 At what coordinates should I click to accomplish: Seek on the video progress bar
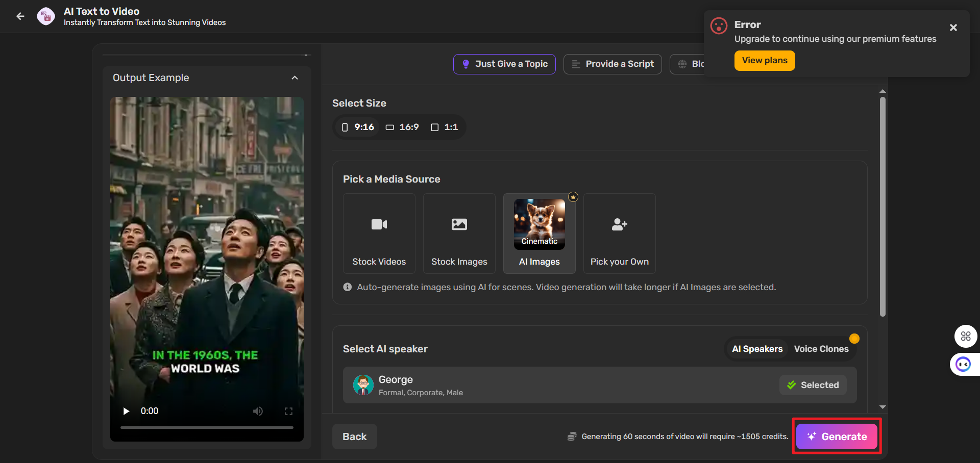pos(207,427)
